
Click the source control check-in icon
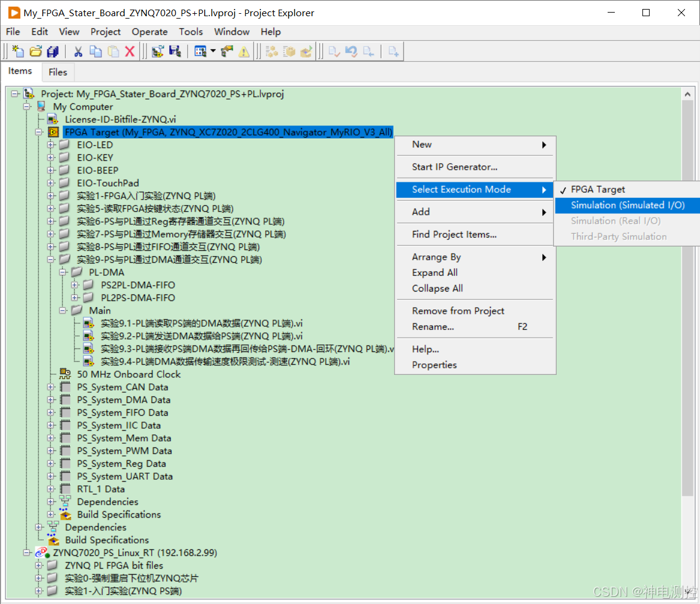[x=334, y=52]
